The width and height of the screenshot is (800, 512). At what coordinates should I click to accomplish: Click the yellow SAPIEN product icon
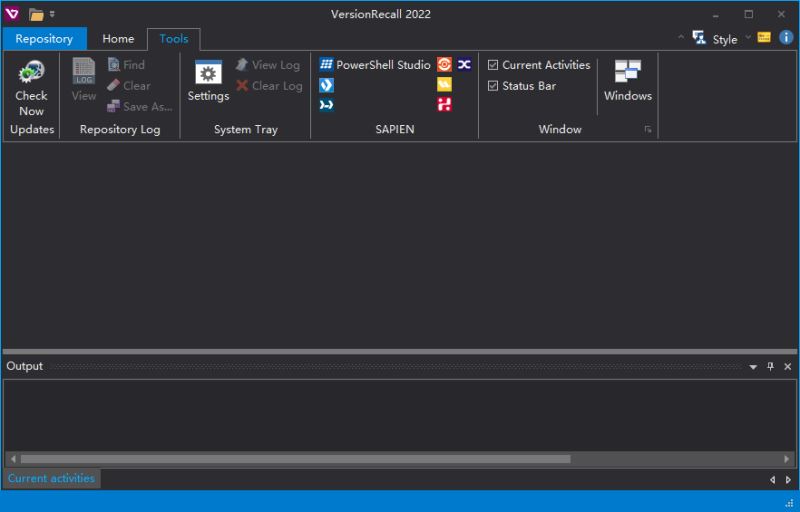(x=444, y=85)
